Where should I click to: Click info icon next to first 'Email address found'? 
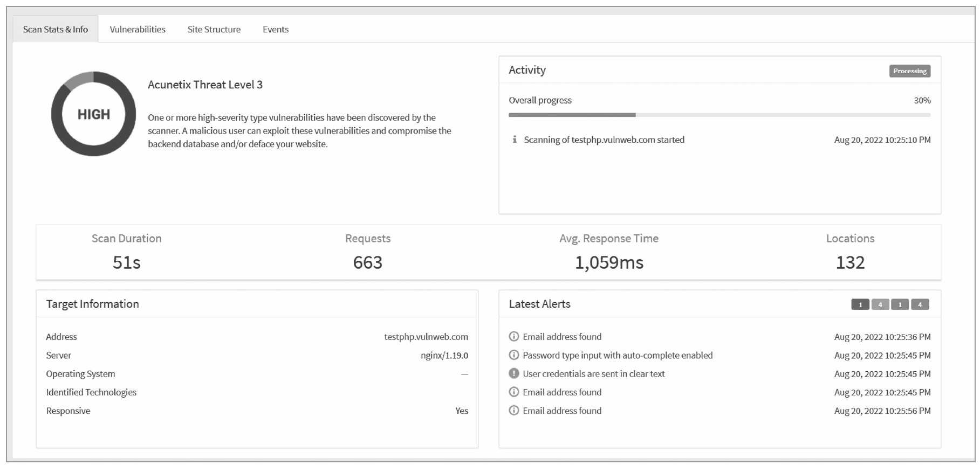(514, 337)
